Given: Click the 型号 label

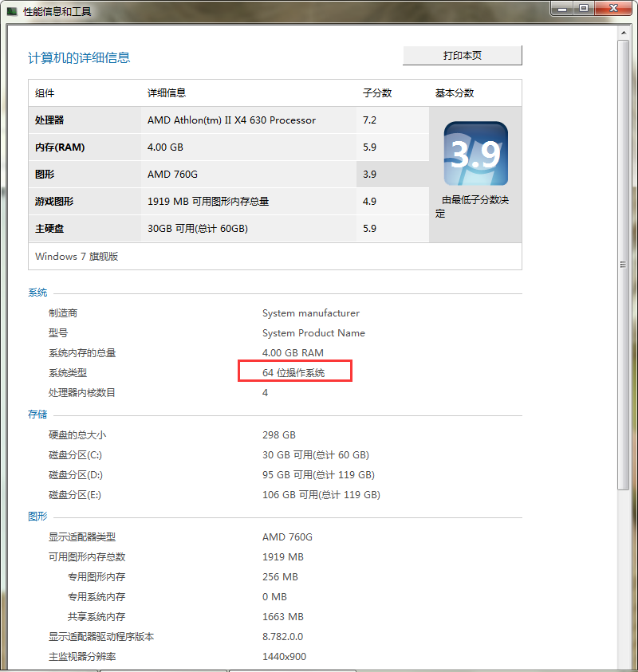Looking at the screenshot, I should 58,332.
